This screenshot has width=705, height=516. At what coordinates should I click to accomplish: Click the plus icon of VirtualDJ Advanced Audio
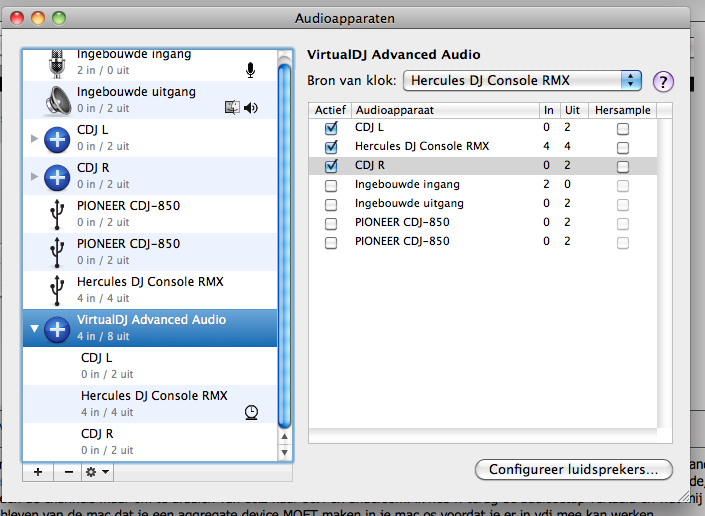57,329
